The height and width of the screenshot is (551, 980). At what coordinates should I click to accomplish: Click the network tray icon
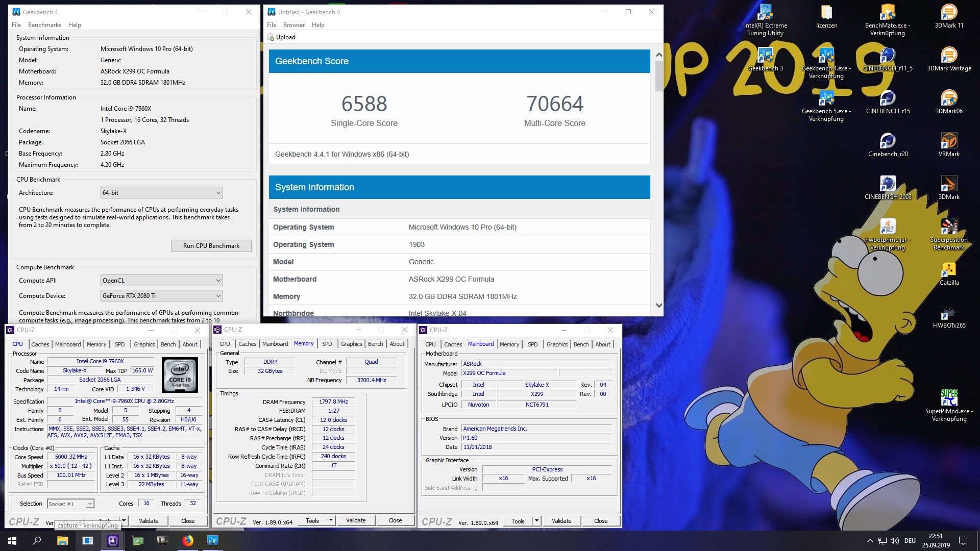click(x=883, y=540)
